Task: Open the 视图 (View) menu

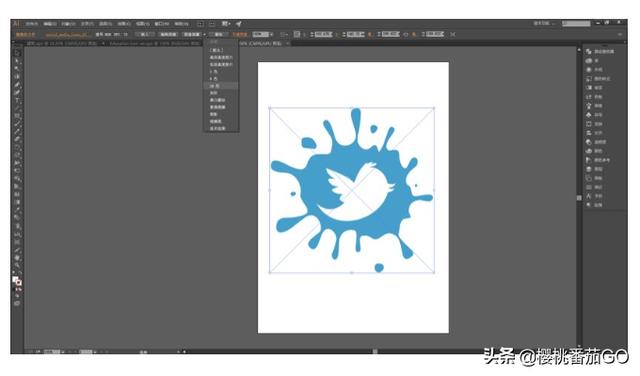Action: pos(142,24)
